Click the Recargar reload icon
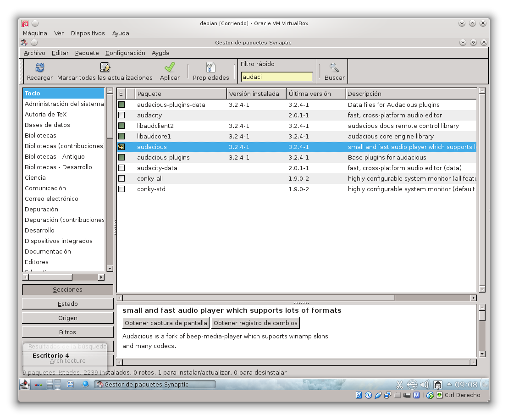The height and width of the screenshot is (420, 508). [39, 67]
